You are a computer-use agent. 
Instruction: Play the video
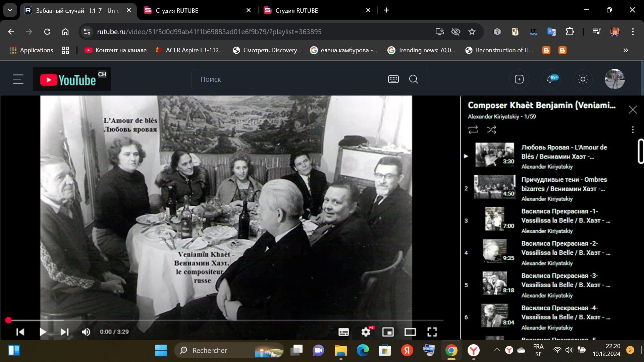43,332
